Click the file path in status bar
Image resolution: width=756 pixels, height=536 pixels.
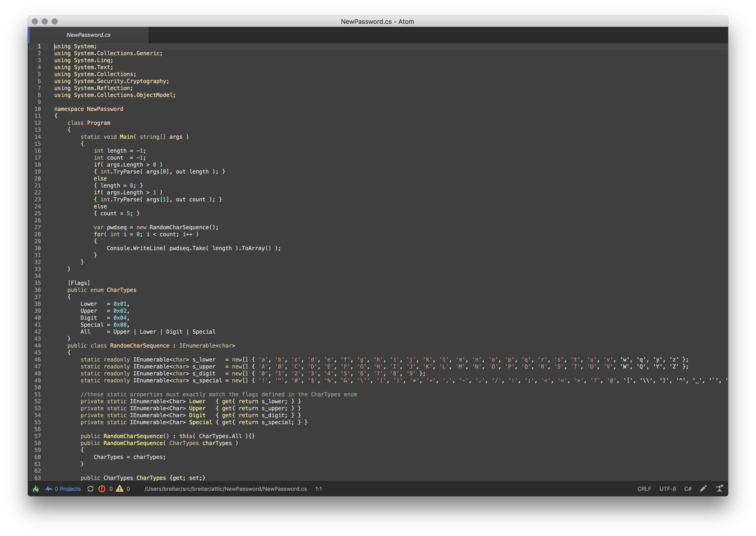226,489
